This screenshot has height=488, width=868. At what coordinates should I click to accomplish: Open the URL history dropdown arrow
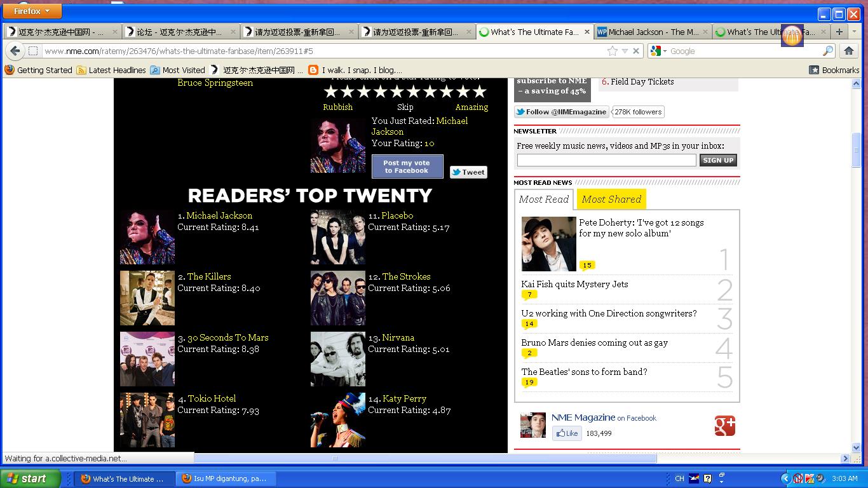coord(625,51)
